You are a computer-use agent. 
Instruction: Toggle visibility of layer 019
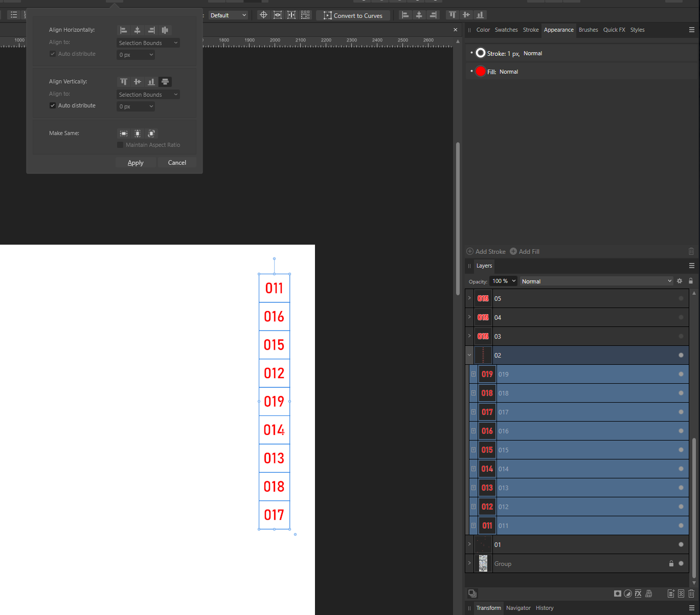681,374
